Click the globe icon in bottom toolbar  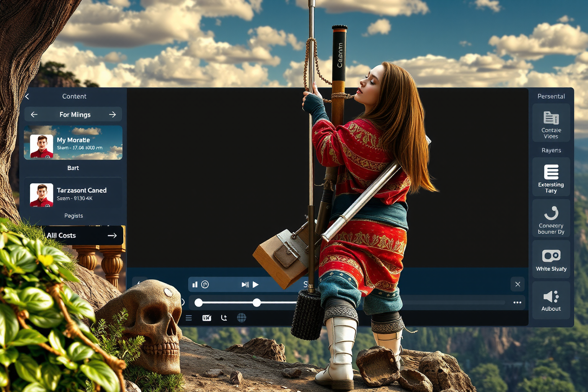242,318
